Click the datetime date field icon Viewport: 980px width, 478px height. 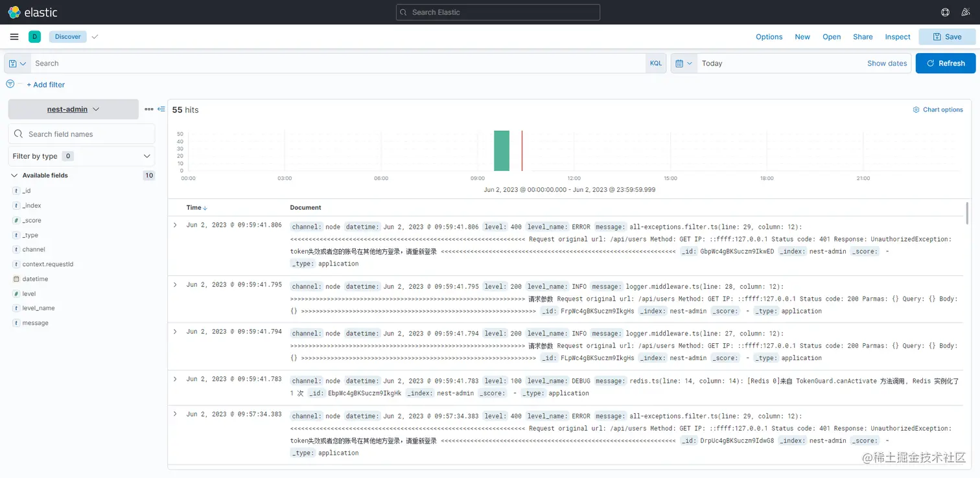(x=16, y=279)
